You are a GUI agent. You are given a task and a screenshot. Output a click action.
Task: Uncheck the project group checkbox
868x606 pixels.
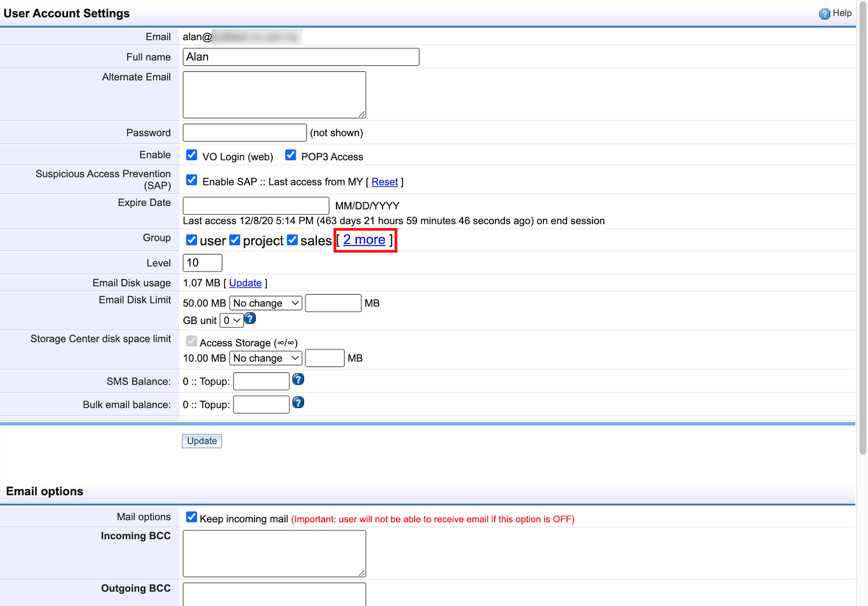235,240
